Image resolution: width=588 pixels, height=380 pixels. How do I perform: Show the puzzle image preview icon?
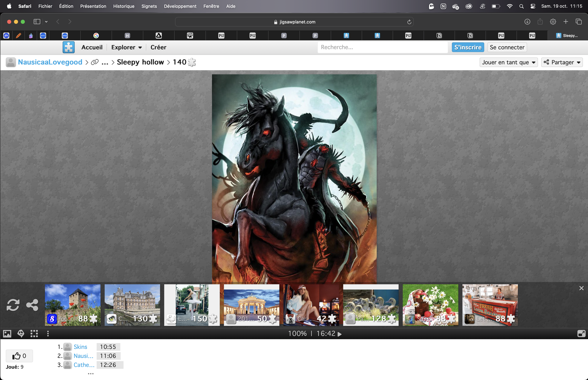pyautogui.click(x=7, y=334)
